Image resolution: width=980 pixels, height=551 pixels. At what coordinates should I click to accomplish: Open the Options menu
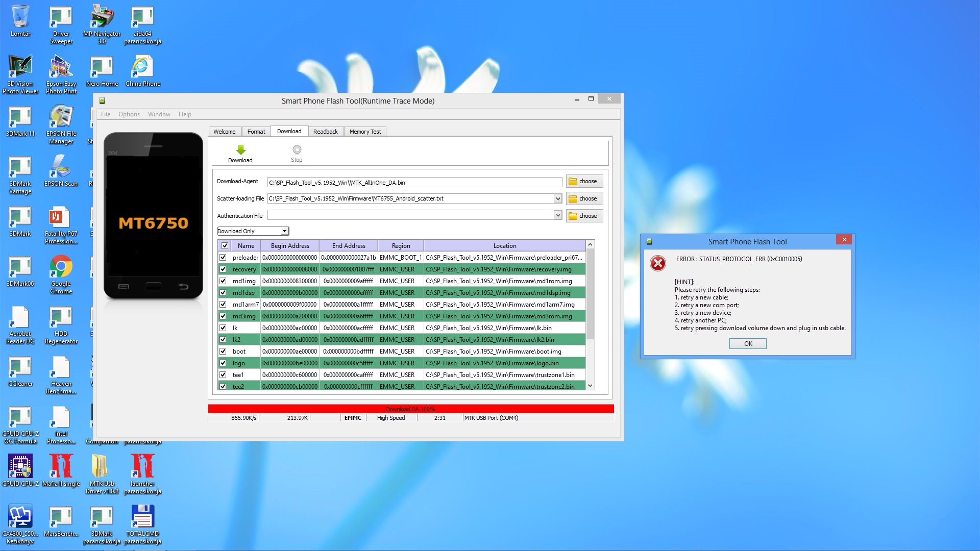(129, 114)
